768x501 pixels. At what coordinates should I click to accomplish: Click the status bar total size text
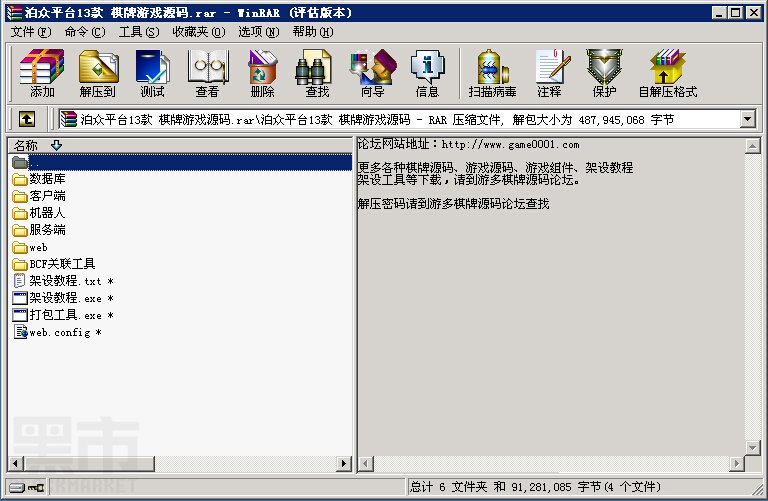point(535,487)
